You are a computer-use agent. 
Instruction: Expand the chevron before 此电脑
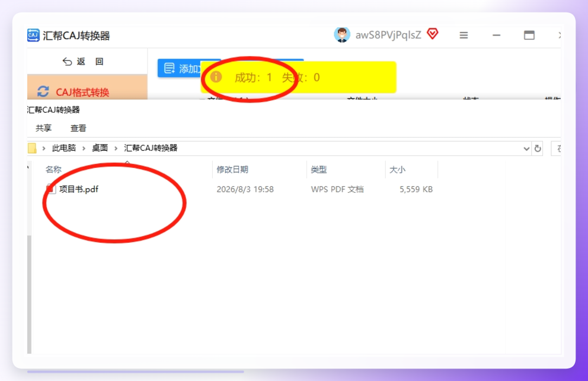(x=44, y=148)
